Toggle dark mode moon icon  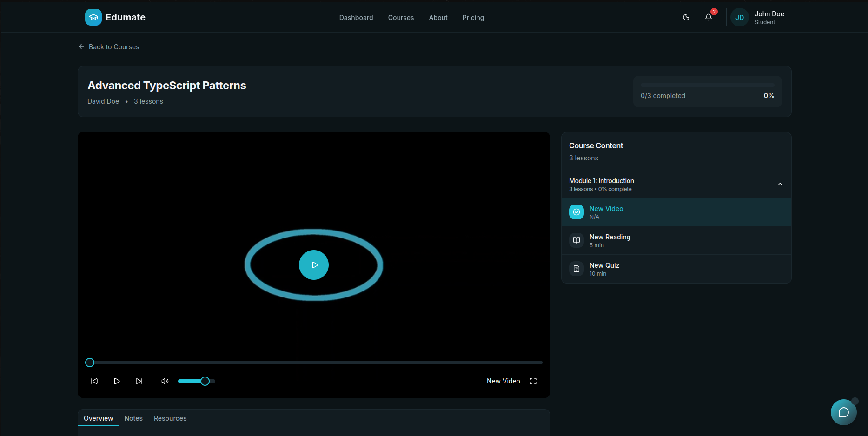click(x=686, y=17)
